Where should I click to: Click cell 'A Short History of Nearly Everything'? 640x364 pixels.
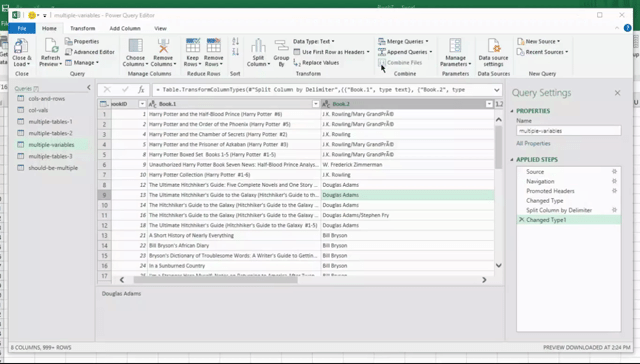(234, 235)
